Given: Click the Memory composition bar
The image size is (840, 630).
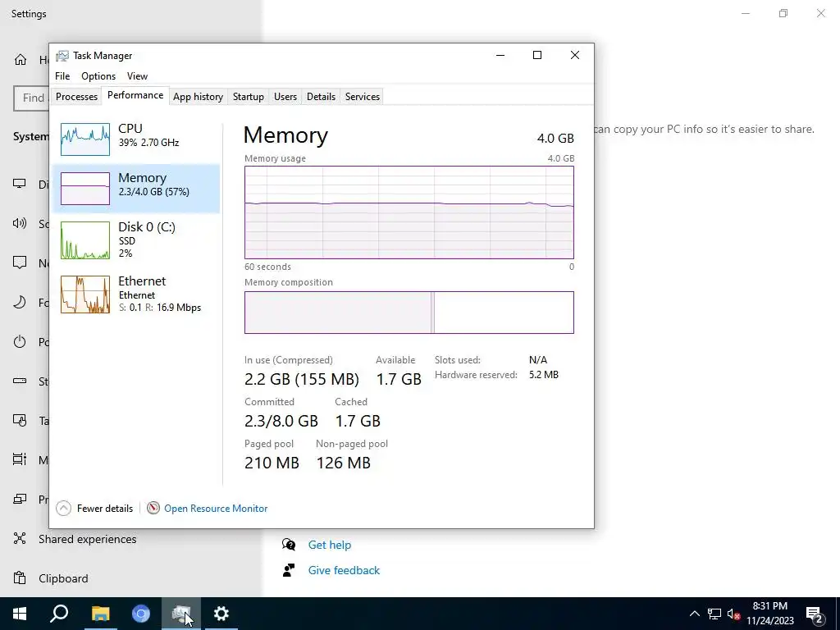Looking at the screenshot, I should click(x=409, y=313).
